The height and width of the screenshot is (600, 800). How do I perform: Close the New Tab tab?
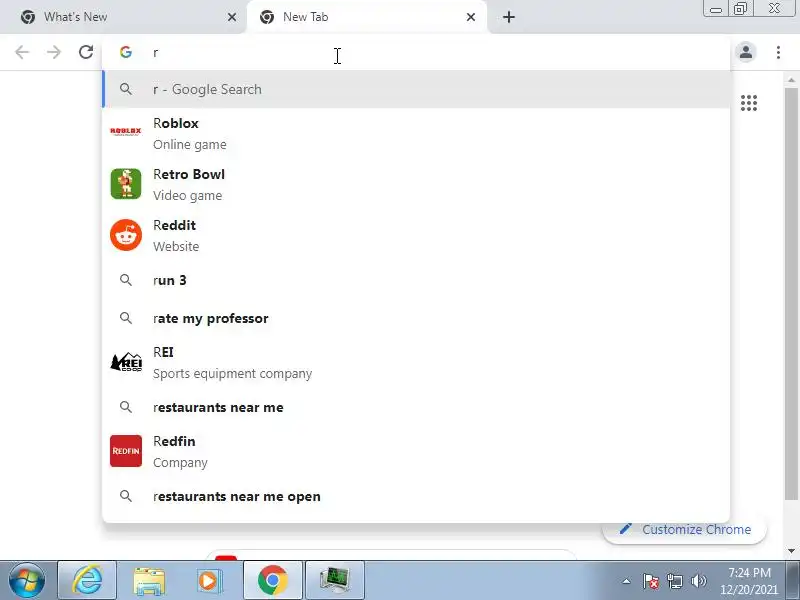(470, 17)
